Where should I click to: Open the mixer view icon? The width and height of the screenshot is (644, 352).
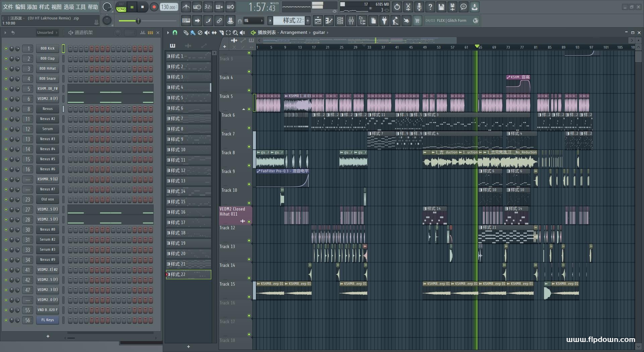(x=351, y=21)
